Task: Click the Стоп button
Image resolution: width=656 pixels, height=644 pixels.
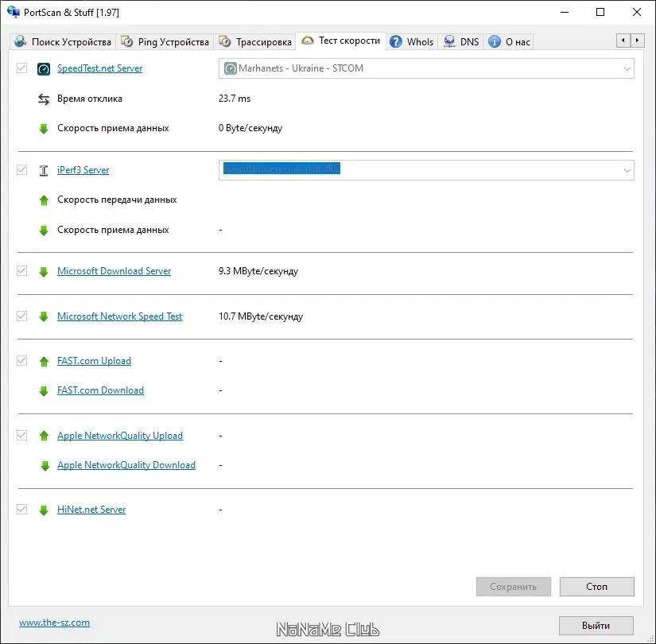Action: [596, 587]
